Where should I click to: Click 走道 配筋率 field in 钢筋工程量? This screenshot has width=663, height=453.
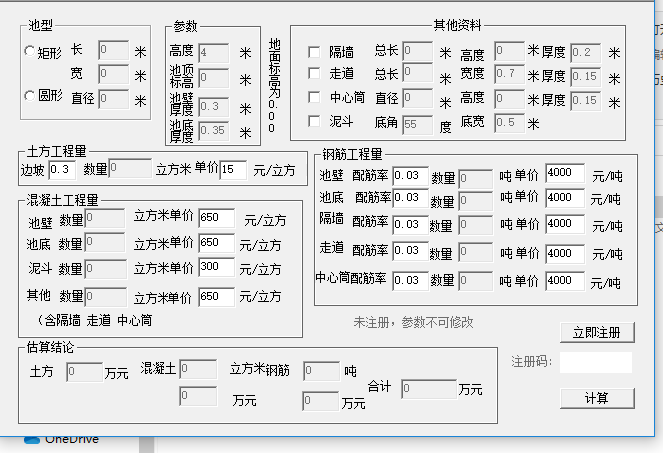(x=411, y=251)
